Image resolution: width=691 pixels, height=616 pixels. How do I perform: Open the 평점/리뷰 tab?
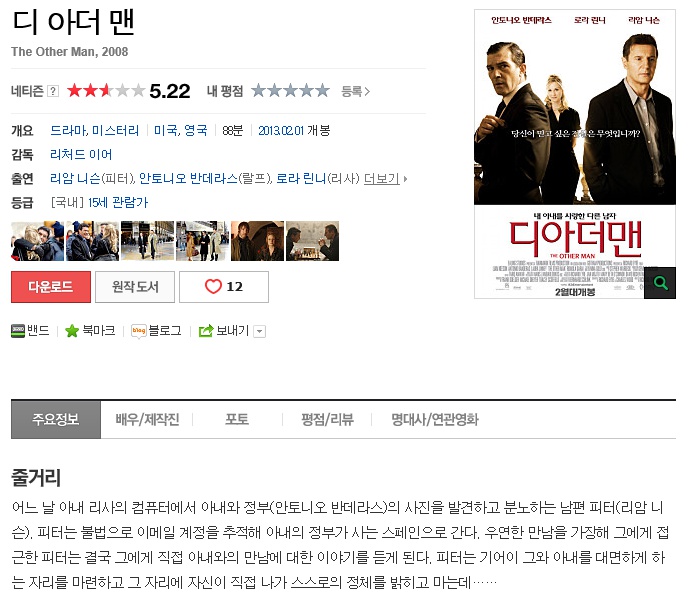click(327, 419)
